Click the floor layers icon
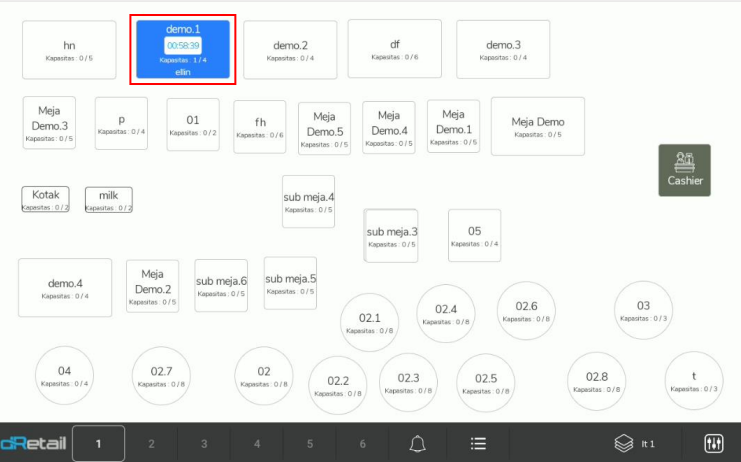 [624, 443]
